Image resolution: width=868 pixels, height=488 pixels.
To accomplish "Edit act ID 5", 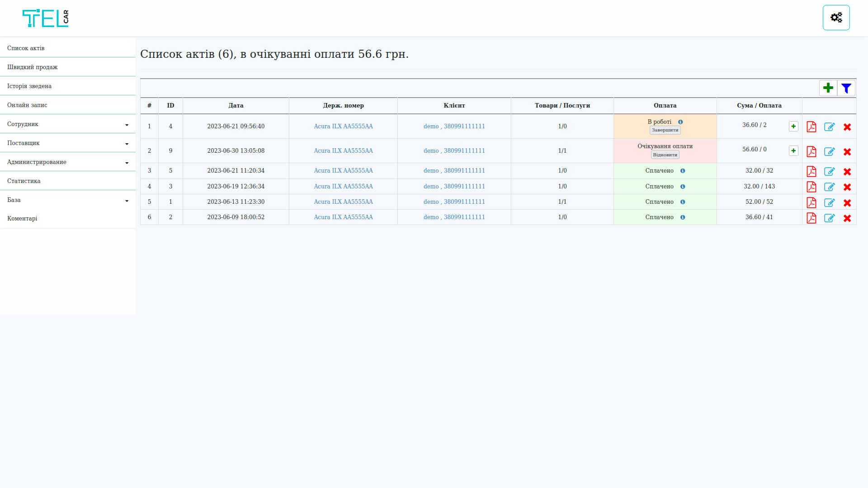I will point(830,171).
